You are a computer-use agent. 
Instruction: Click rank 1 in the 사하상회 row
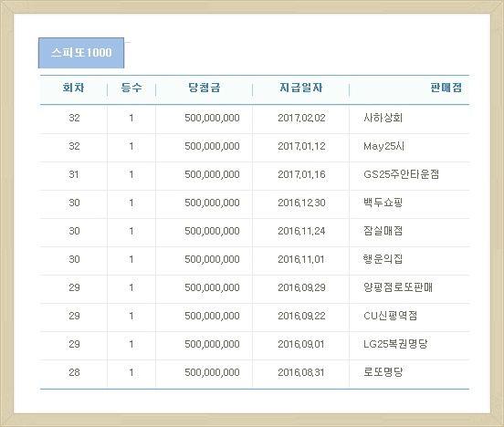131,118
